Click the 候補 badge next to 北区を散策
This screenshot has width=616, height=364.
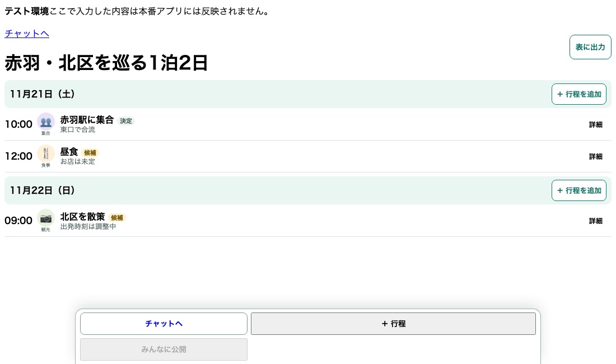pyautogui.click(x=116, y=217)
